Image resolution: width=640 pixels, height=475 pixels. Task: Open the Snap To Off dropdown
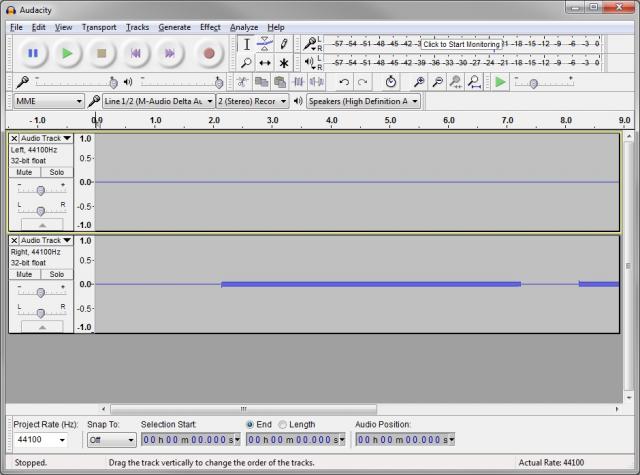111,439
